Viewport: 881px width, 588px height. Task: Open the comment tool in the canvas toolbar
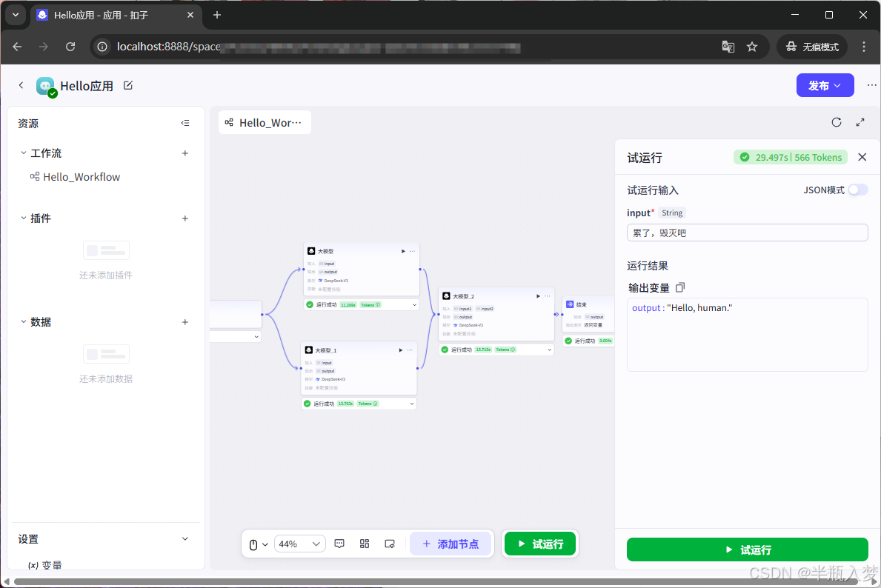[339, 544]
